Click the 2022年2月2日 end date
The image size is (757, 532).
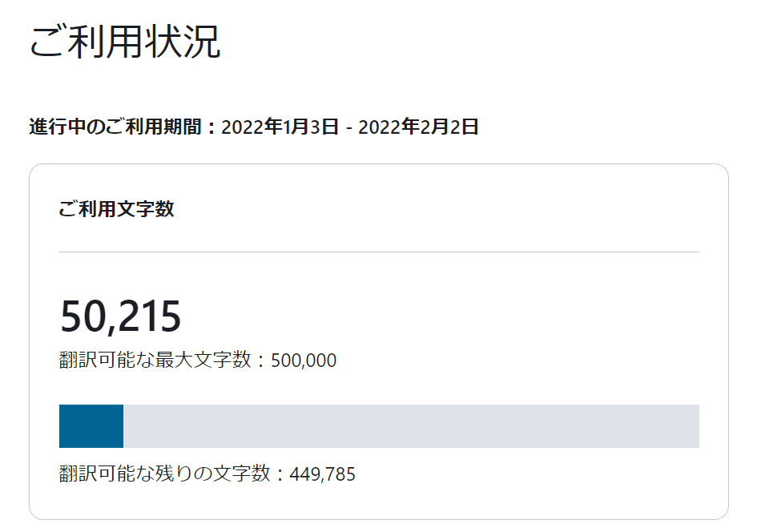point(419,127)
